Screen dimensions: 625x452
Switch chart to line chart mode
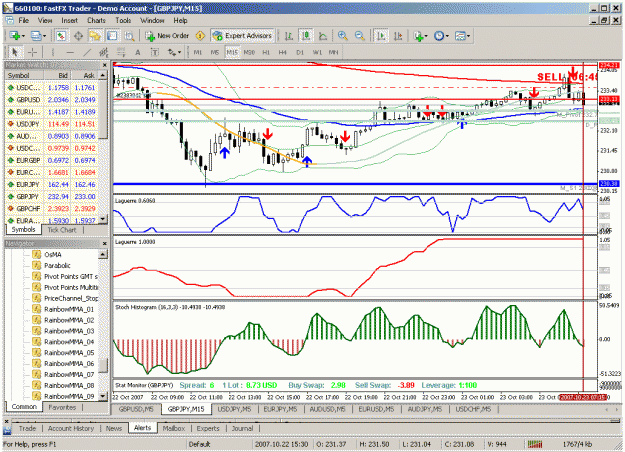323,36
